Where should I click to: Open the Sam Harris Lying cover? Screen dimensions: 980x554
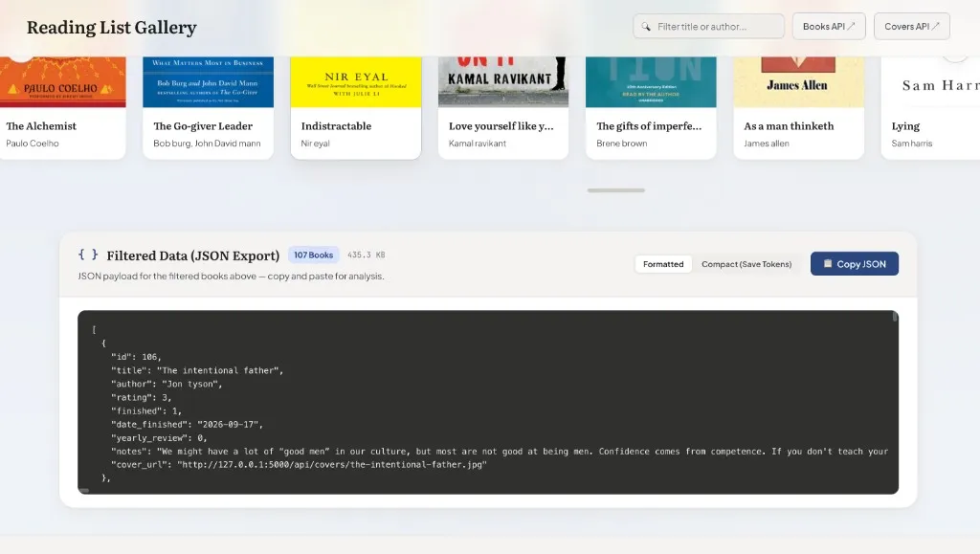[x=930, y=82]
